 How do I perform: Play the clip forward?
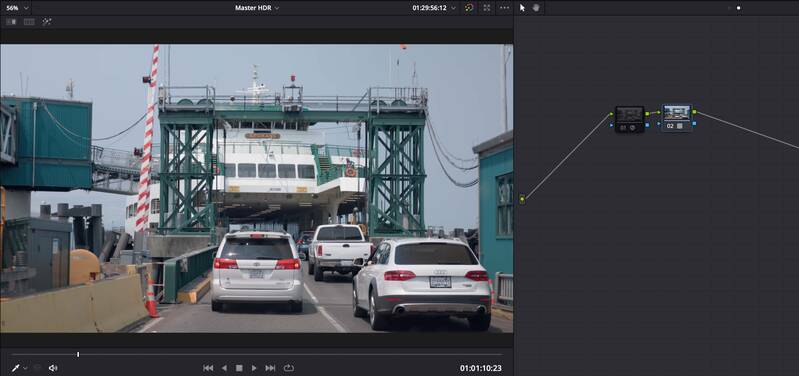click(x=254, y=368)
